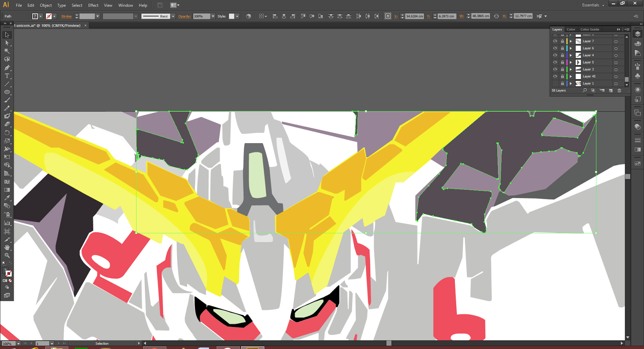Click Layer 5 target circle
Screen dimensions: 644x349
coord(616,62)
